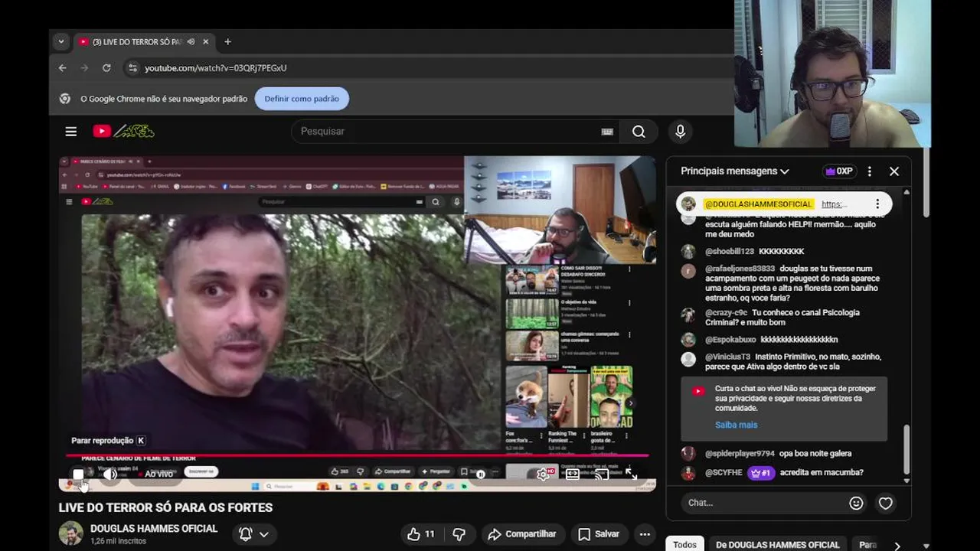This screenshot has width=980, height=551.
Task: Click the Chrome address bar URL
Action: [216, 68]
